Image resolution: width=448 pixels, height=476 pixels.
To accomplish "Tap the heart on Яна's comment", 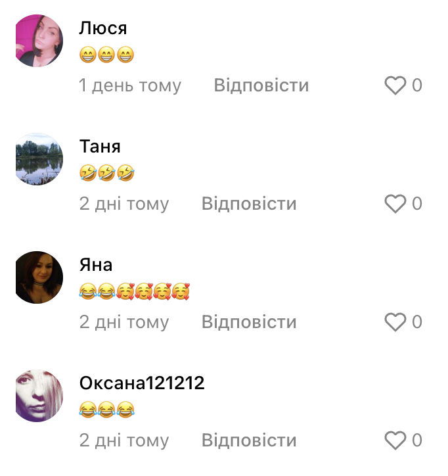I will point(395,322).
